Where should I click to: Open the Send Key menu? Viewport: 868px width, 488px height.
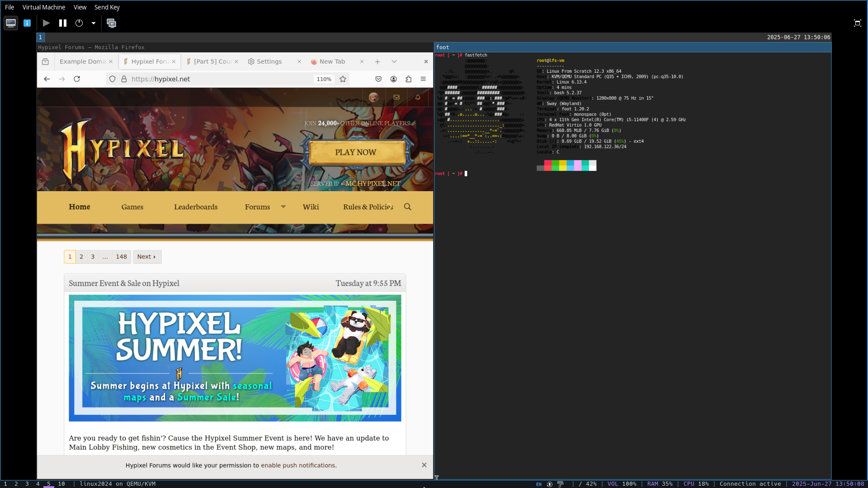[107, 7]
